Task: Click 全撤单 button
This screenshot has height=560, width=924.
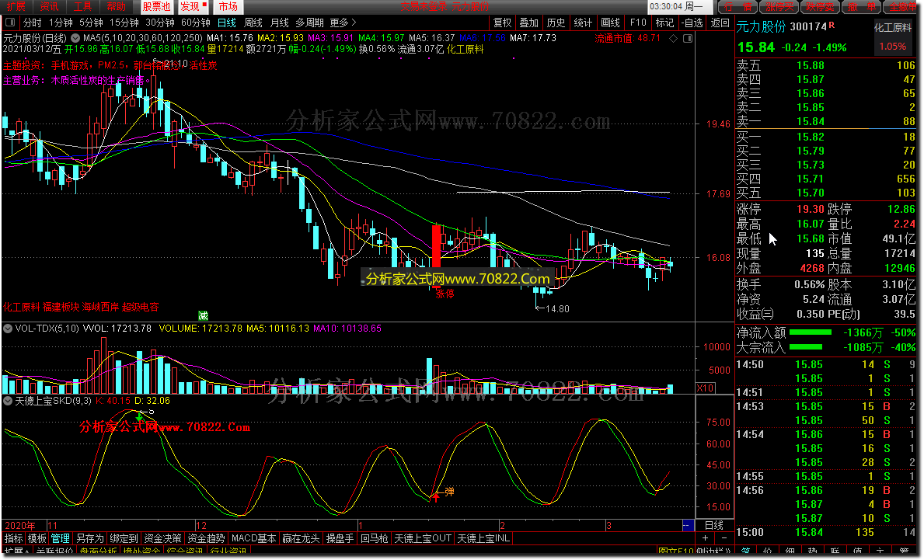Action: pyautogui.click(x=901, y=6)
